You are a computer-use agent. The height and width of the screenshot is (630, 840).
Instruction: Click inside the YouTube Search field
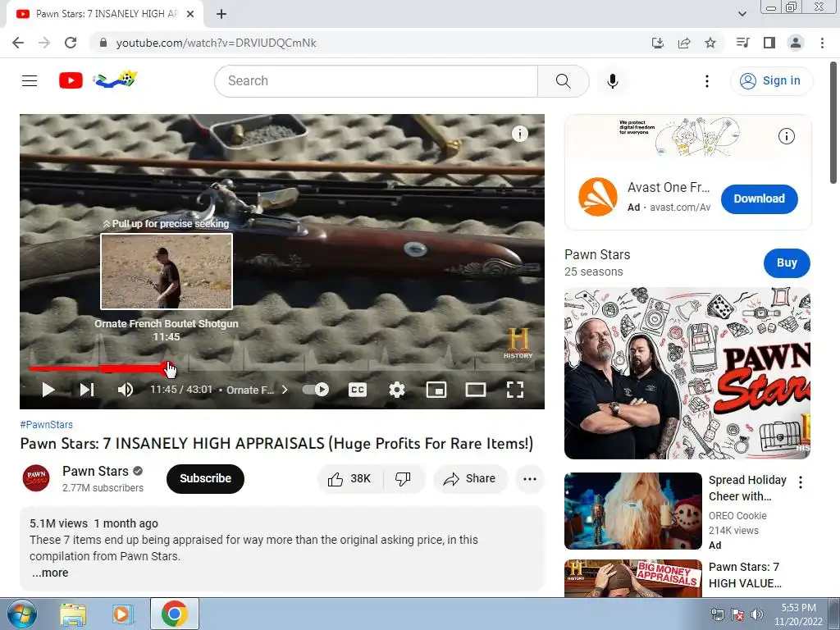point(376,81)
